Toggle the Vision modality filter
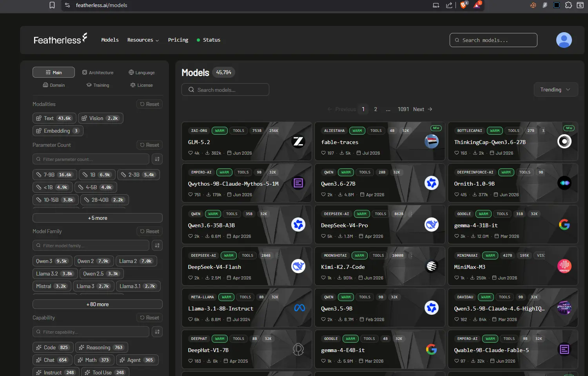Image resolution: width=588 pixels, height=376 pixels. coord(101,118)
